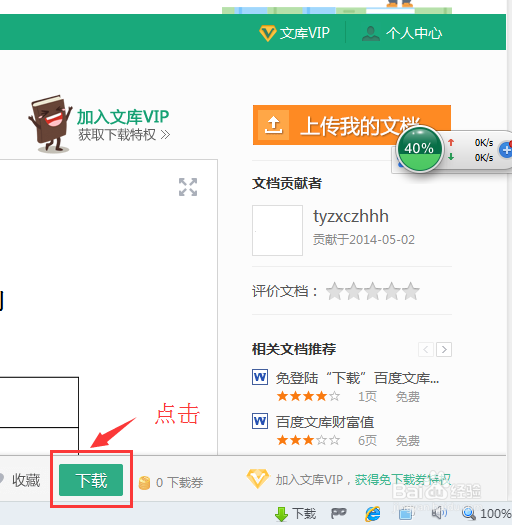Click the contributor avatar thumbnail
The height and width of the screenshot is (525, 512).
(x=277, y=230)
